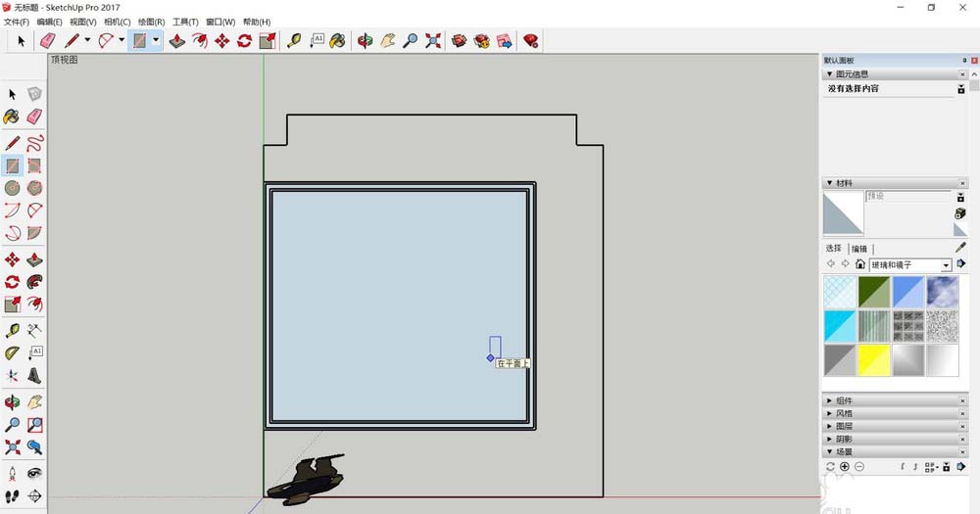Select the Move tool in top toolbar
This screenshot has height=514, width=980.
click(221, 40)
